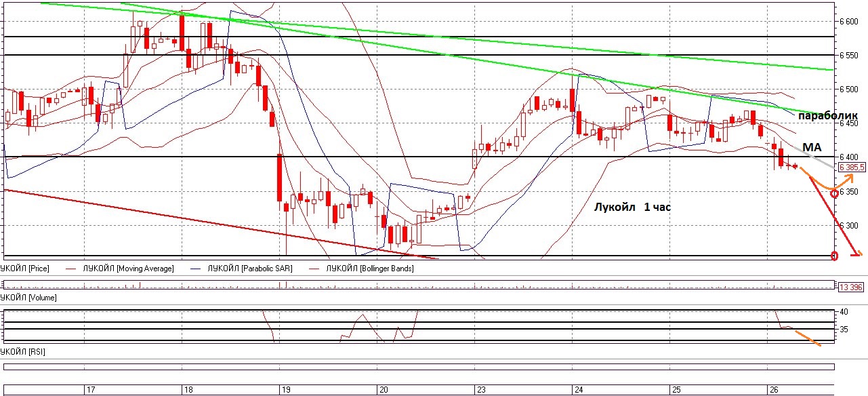Click the 6 500 price axis label

(849, 89)
